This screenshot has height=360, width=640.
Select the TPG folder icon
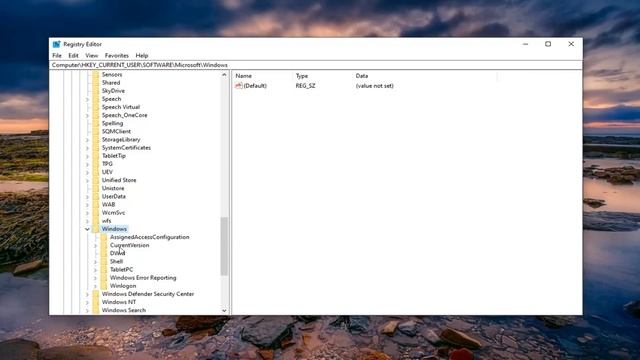(96, 164)
